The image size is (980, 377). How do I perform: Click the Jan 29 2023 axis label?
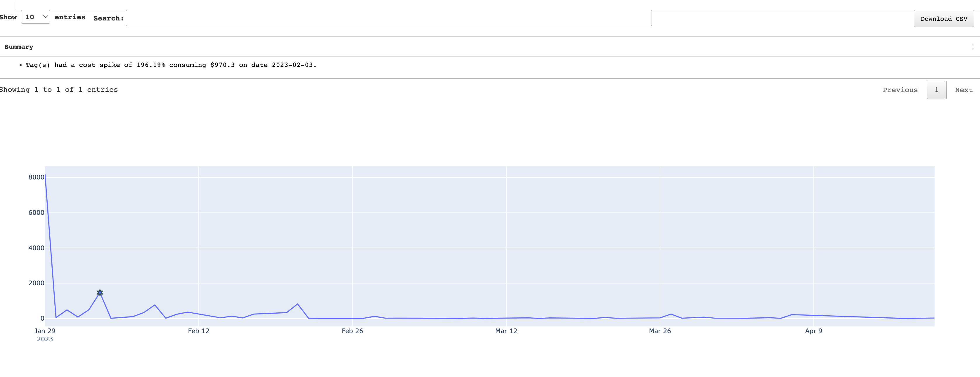pos(45,335)
